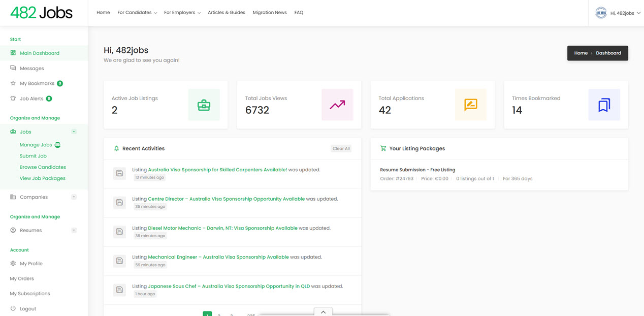Expand the Resumes sidebar section
The height and width of the screenshot is (316, 644).
[x=74, y=231]
